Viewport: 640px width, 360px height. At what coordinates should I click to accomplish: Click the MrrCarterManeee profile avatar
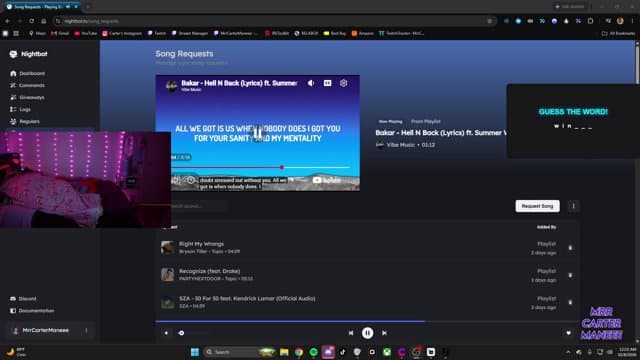point(16,331)
